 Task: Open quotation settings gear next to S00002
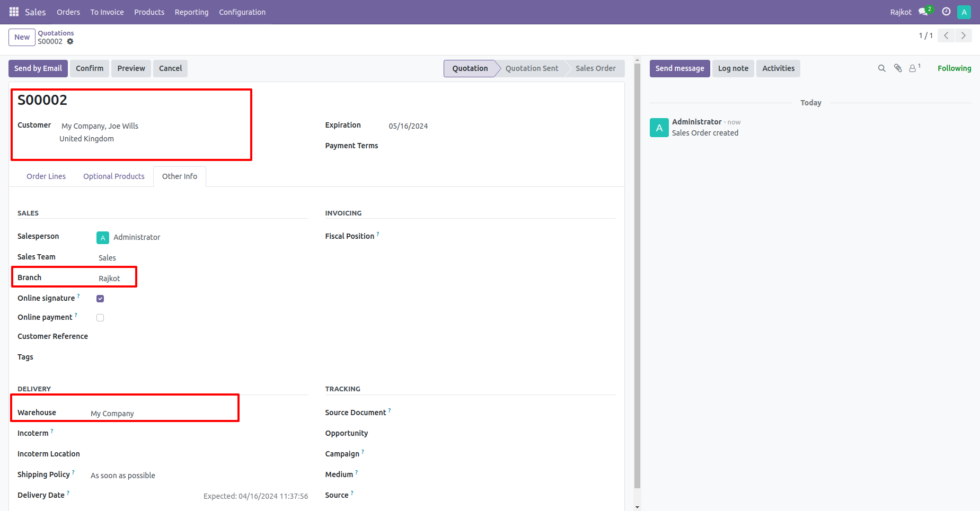point(71,41)
